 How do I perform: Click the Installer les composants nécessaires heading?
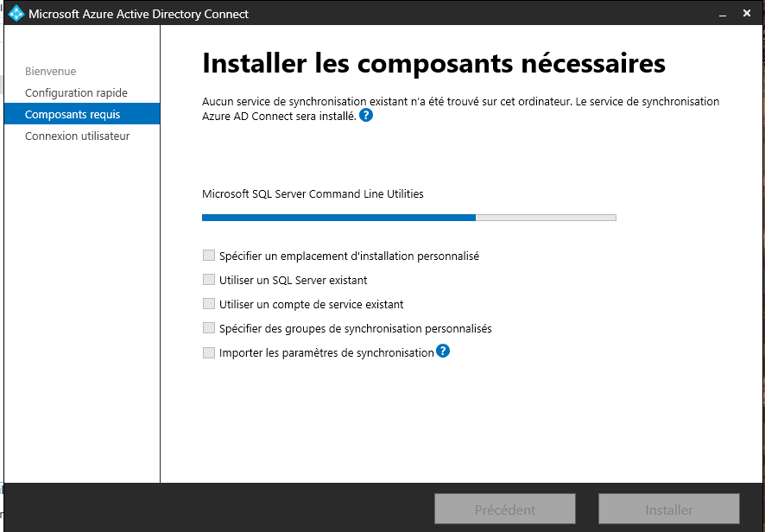[433, 63]
